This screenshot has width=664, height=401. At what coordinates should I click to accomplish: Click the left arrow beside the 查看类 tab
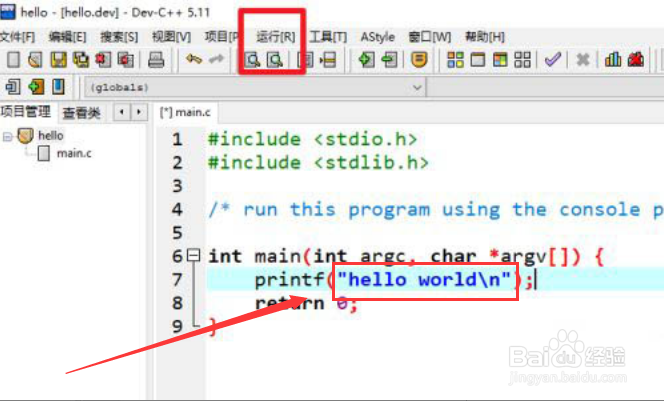click(x=122, y=112)
